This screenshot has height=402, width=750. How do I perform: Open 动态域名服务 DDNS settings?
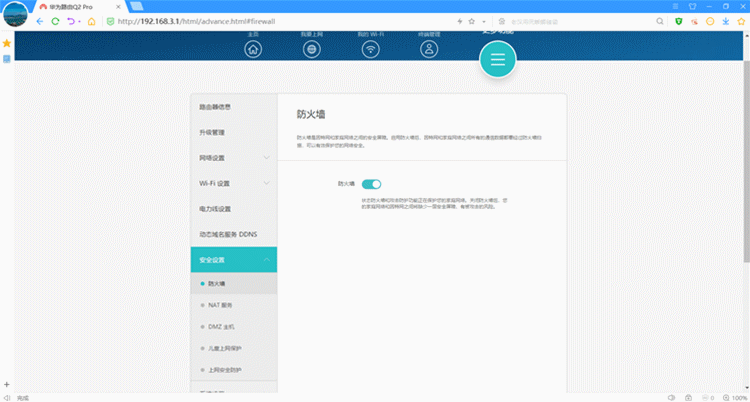click(x=233, y=234)
